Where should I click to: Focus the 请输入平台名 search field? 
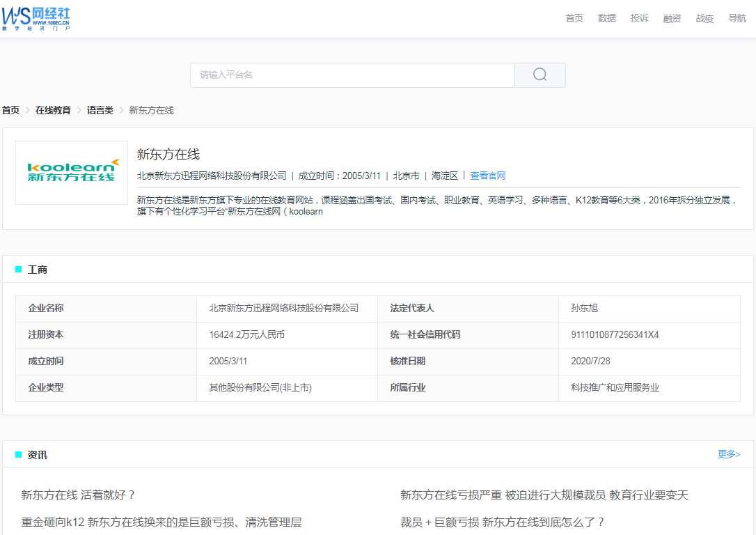click(352, 75)
